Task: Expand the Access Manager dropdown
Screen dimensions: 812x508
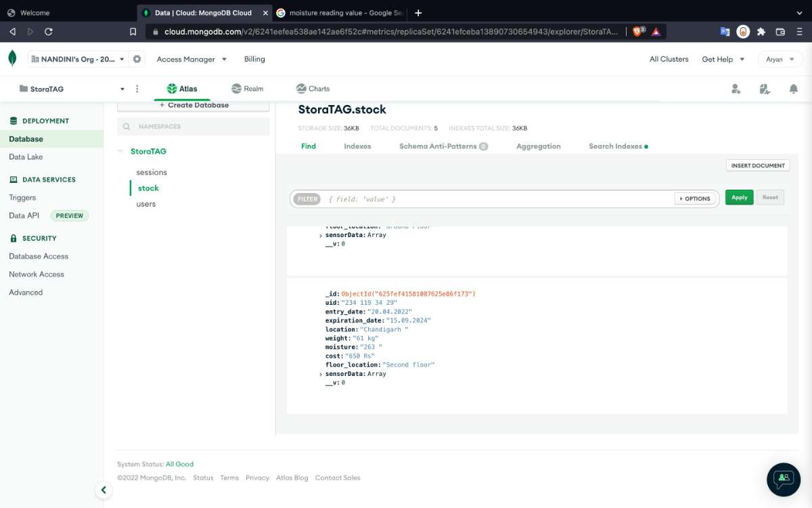Action: point(191,60)
